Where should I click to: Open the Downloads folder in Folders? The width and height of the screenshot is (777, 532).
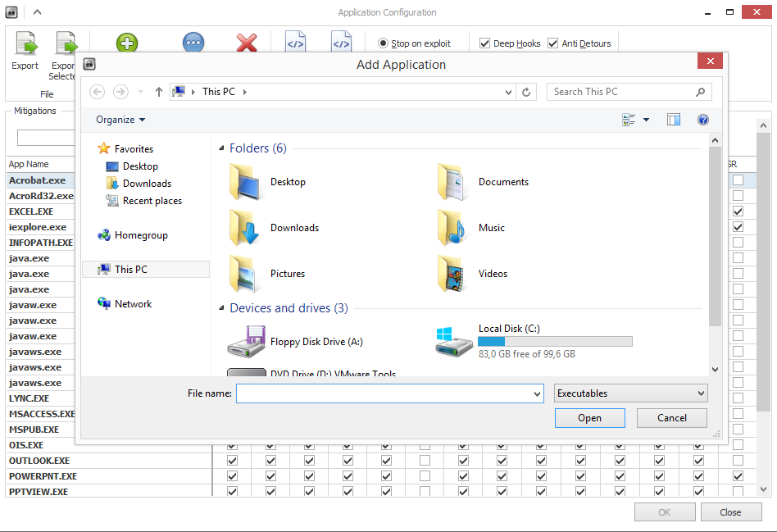244,228
